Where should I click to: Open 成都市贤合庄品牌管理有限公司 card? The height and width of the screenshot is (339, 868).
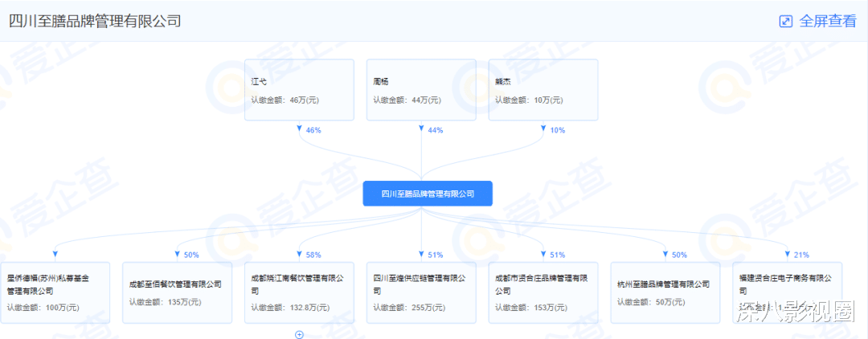click(x=543, y=292)
